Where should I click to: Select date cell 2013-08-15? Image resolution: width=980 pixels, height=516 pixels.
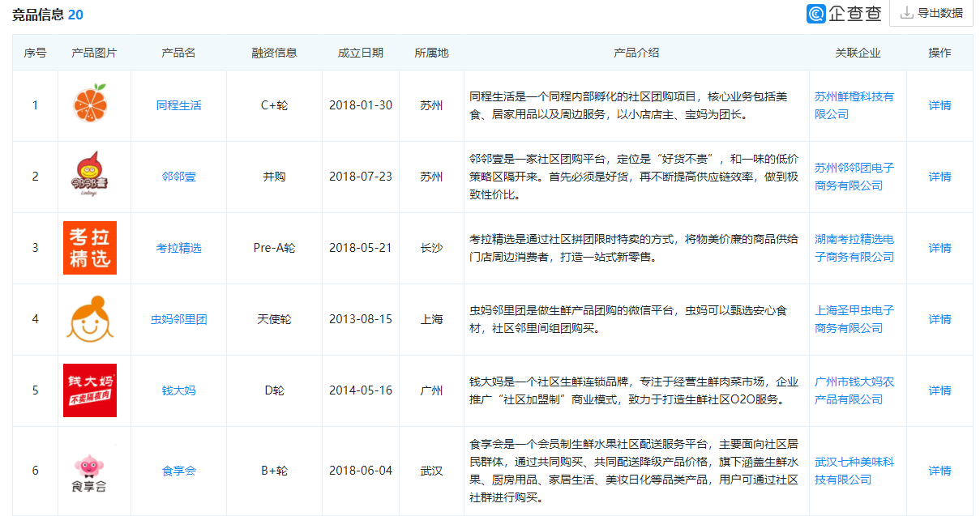(x=361, y=319)
